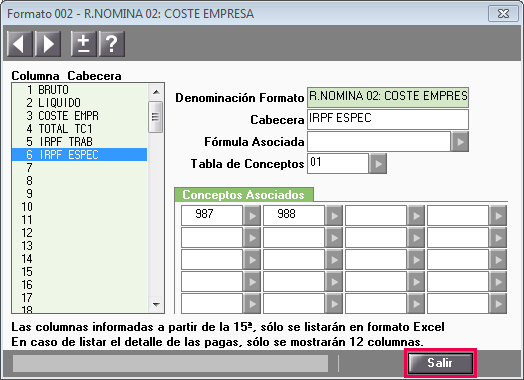The height and width of the screenshot is (380, 524).
Task: Select column 3 COSTE EMPR row
Action: point(80,116)
